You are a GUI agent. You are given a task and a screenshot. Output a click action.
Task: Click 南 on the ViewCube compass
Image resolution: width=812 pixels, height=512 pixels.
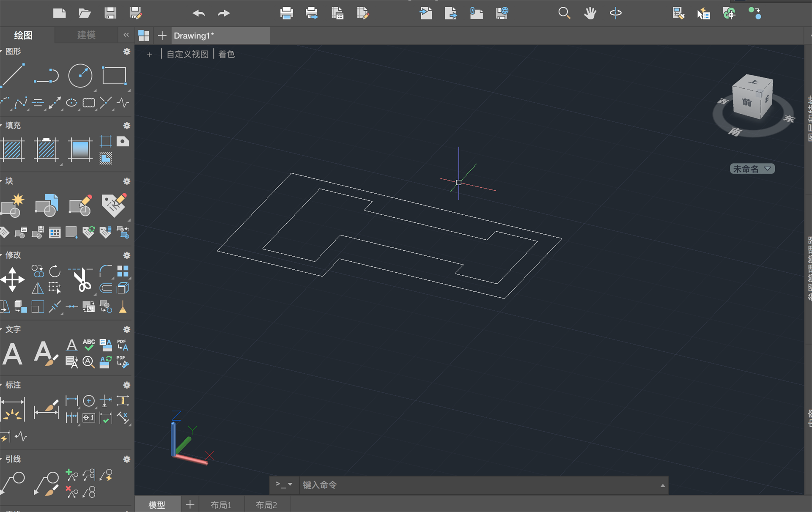pos(735,132)
